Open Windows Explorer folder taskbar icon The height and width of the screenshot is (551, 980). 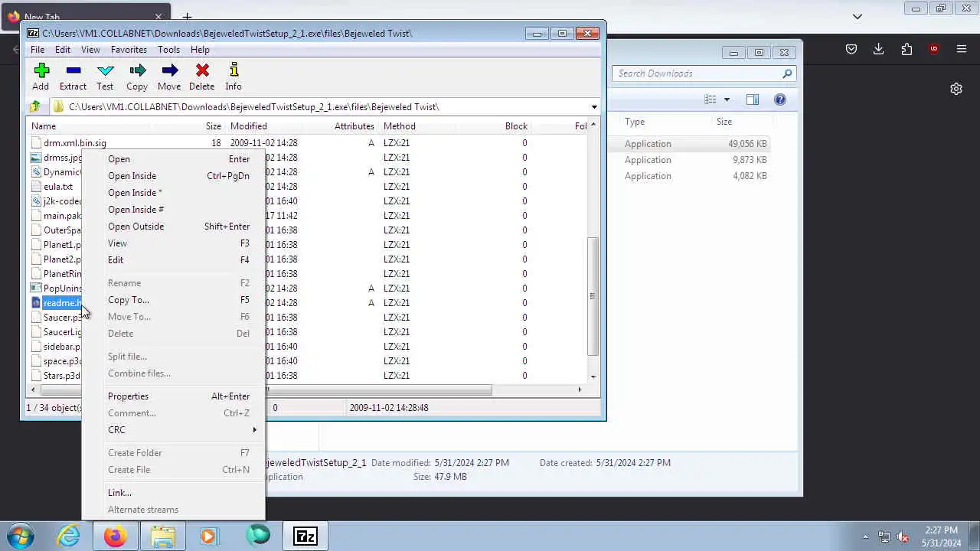pos(162,536)
